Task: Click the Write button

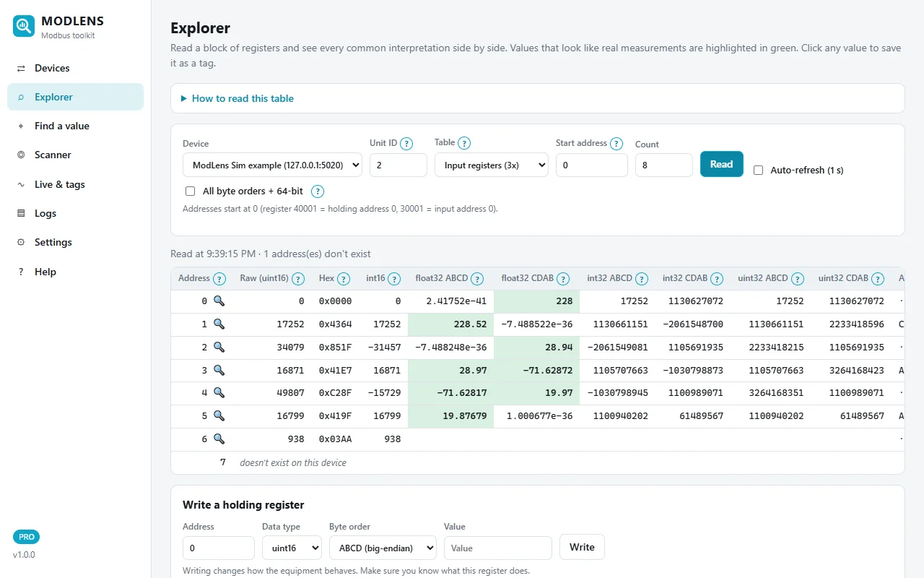Action: tap(582, 547)
